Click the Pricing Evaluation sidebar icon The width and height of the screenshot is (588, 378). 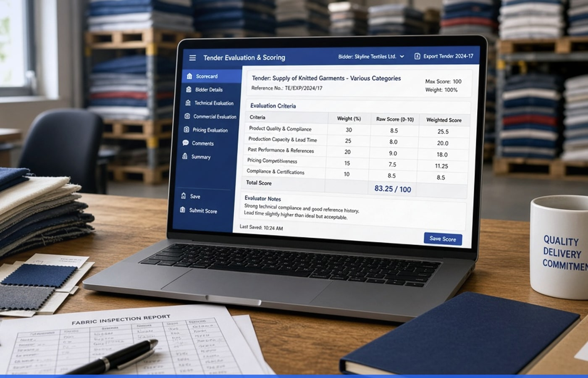tap(186, 129)
